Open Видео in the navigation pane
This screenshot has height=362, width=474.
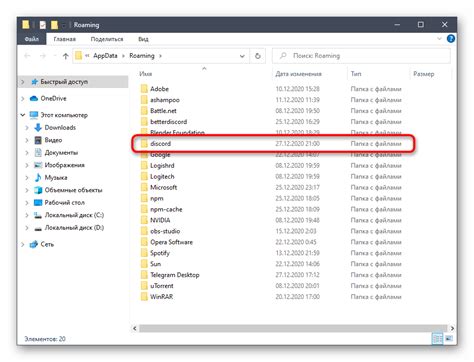pyautogui.click(x=53, y=140)
